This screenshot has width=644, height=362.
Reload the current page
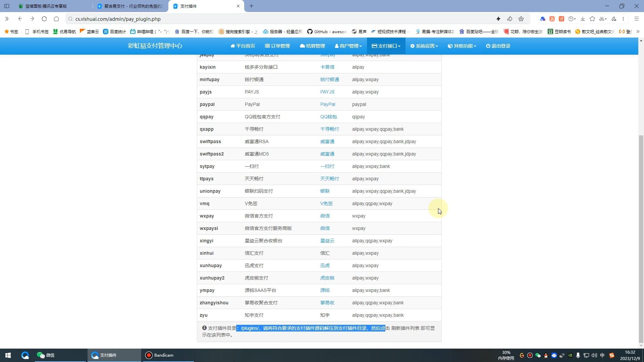[44, 19]
